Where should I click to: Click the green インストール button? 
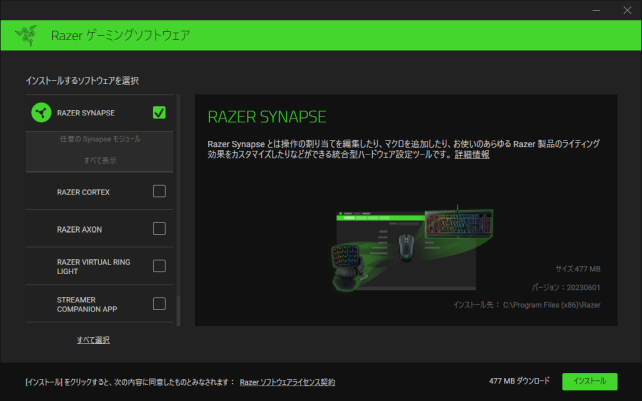[590, 381]
